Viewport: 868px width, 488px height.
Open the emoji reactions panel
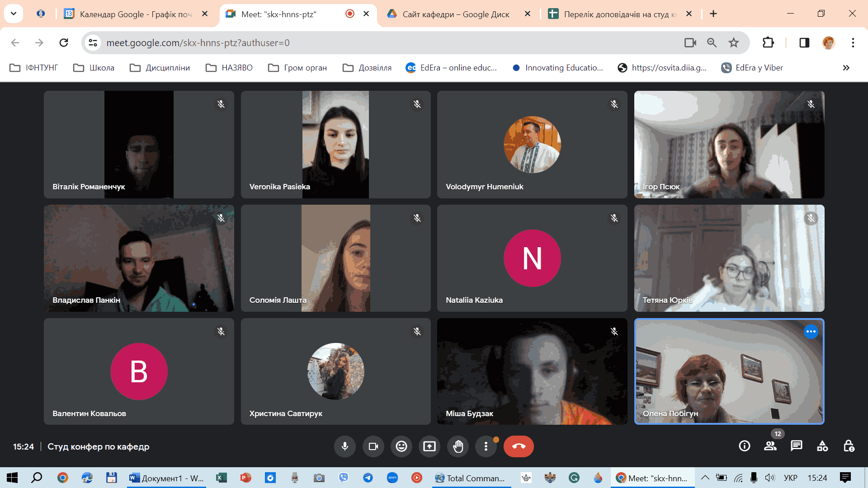401,446
